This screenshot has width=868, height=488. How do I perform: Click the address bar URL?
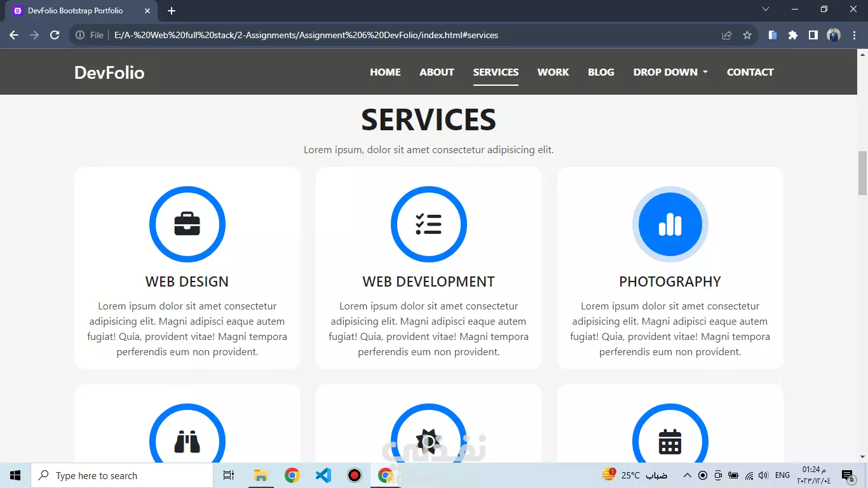click(x=306, y=35)
